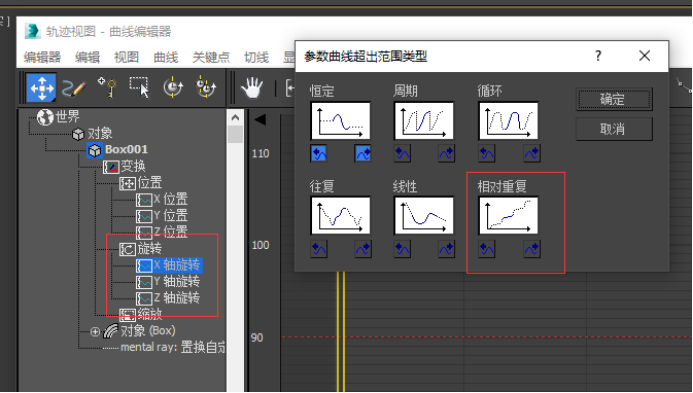The width and height of the screenshot is (693, 393).
Task: Select the Move Keys tool
Action: 41,88
